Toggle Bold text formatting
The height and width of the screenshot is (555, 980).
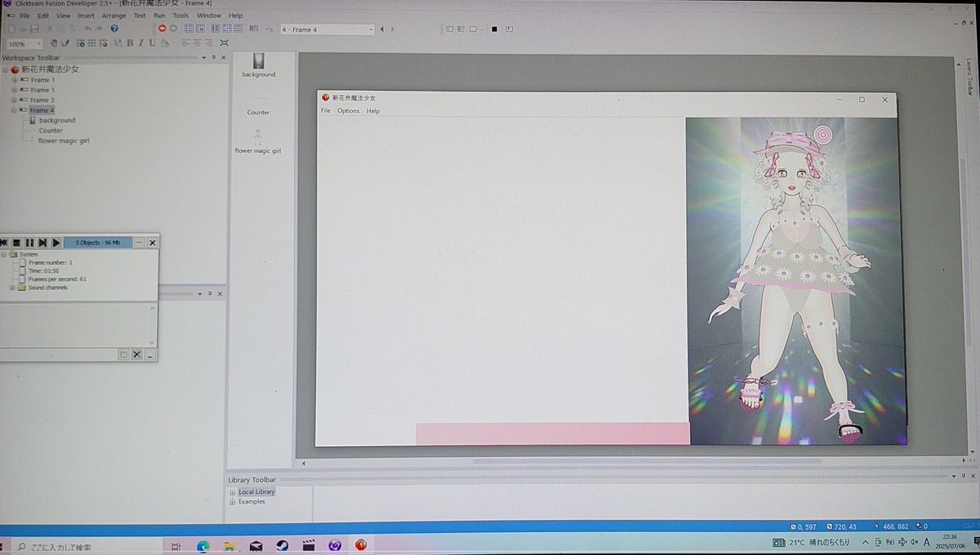(x=130, y=43)
